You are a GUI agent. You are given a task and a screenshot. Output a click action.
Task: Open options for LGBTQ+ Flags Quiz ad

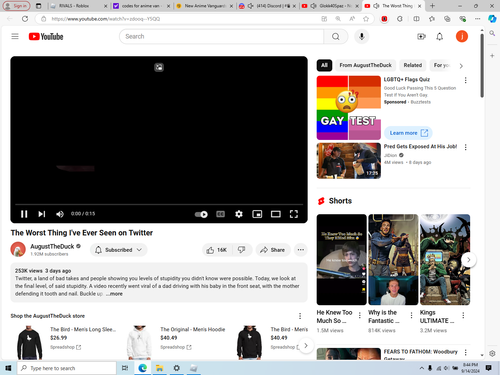click(466, 80)
